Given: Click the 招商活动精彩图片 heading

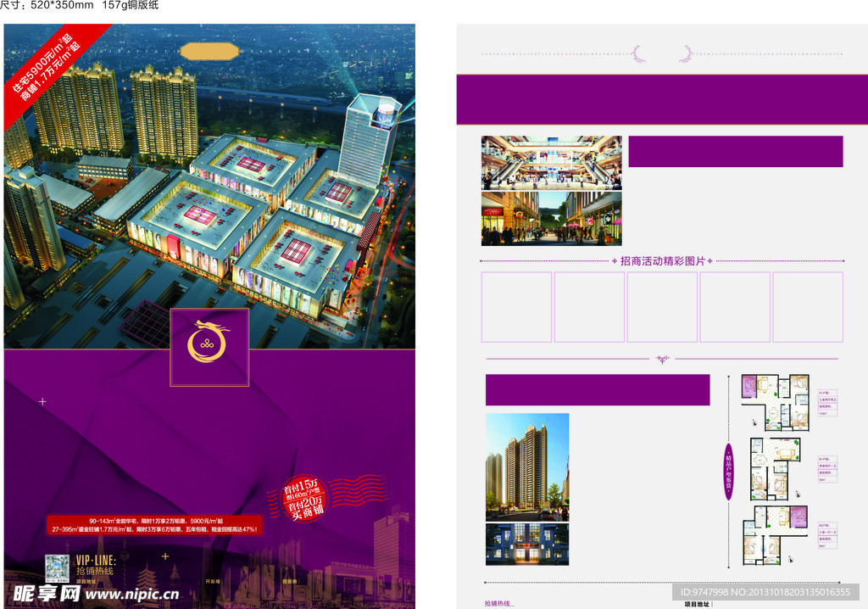Looking at the screenshot, I should 662,261.
